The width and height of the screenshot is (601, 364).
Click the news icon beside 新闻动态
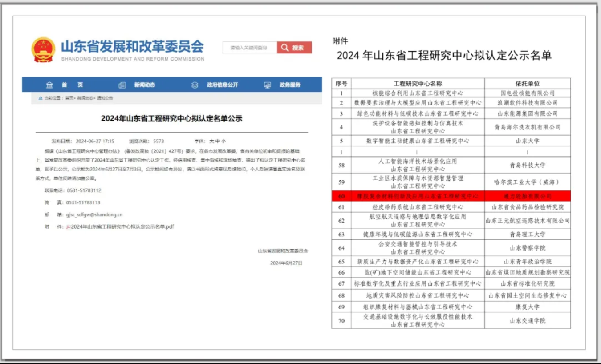(x=122, y=85)
